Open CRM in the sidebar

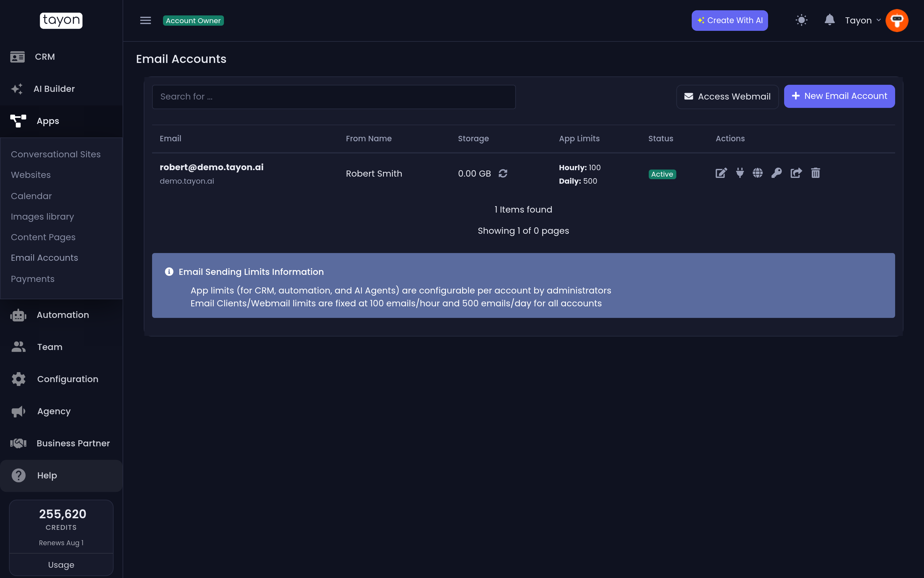pos(61,57)
